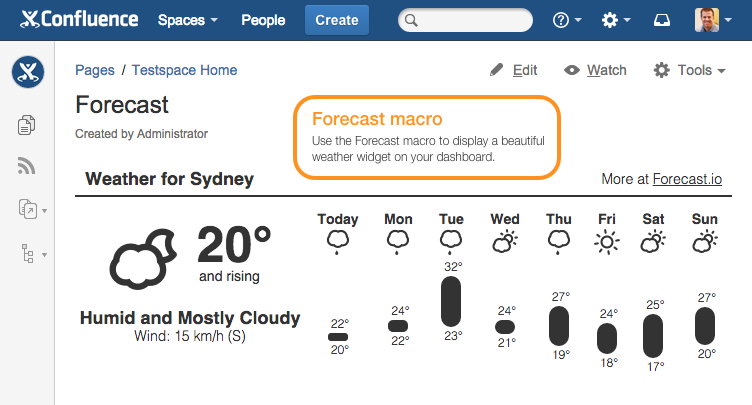Expand the Tools menu
The height and width of the screenshot is (405, 752).
pos(689,70)
